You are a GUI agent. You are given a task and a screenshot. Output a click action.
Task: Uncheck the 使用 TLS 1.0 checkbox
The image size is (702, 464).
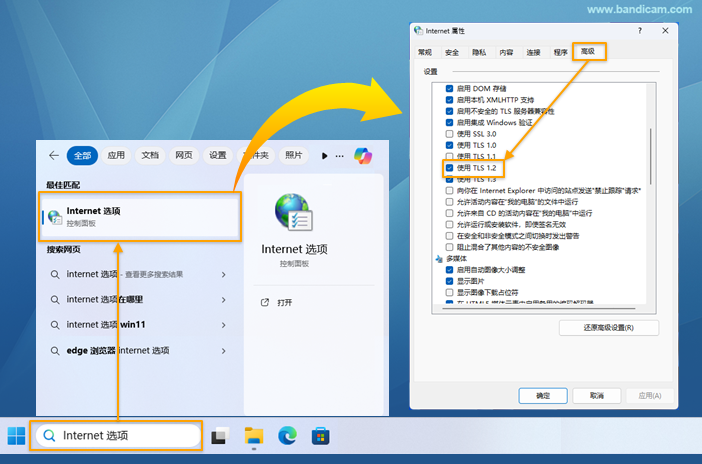point(449,145)
